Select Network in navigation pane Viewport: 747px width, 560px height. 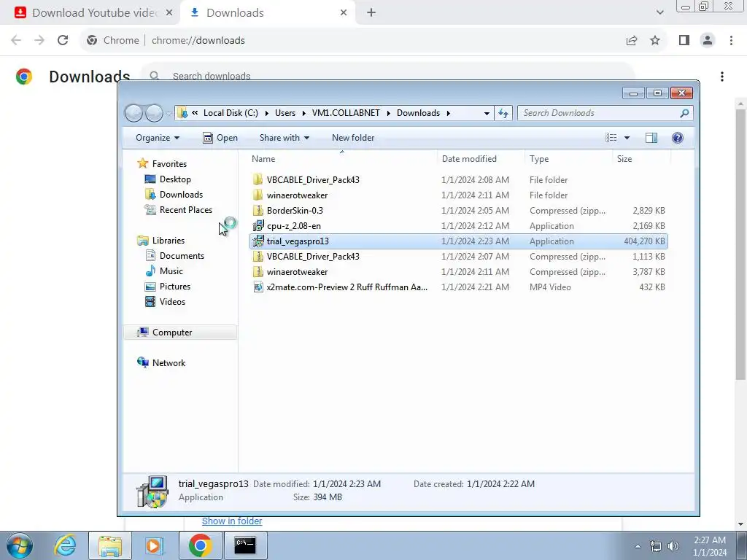click(x=169, y=363)
